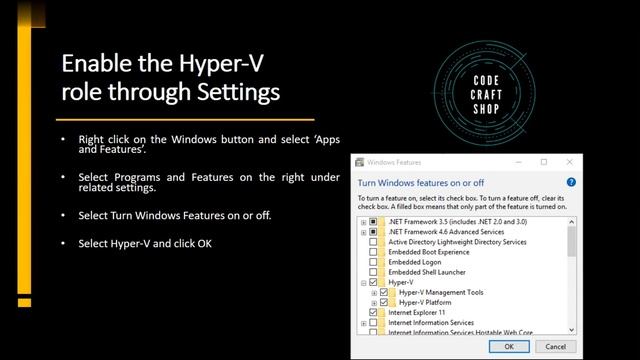Select the 'Hyper-V Management Tools' label
The image size is (640, 360).
click(x=441, y=292)
